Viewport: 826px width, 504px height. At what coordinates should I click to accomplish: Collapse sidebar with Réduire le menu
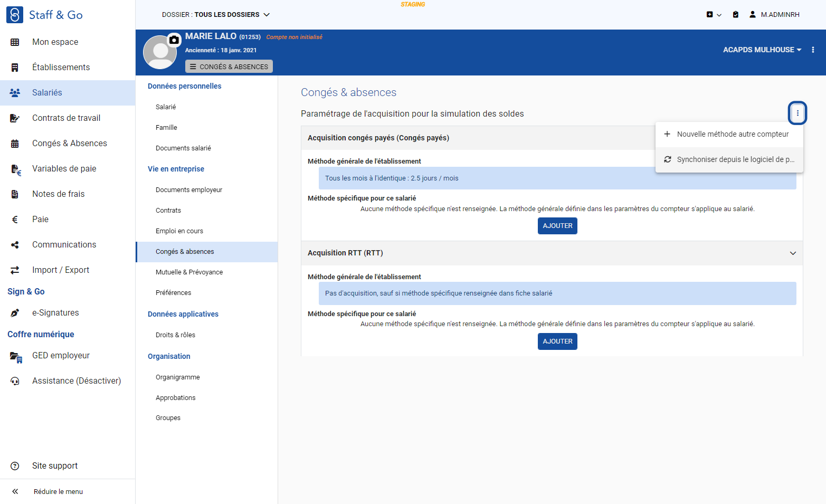(68, 492)
